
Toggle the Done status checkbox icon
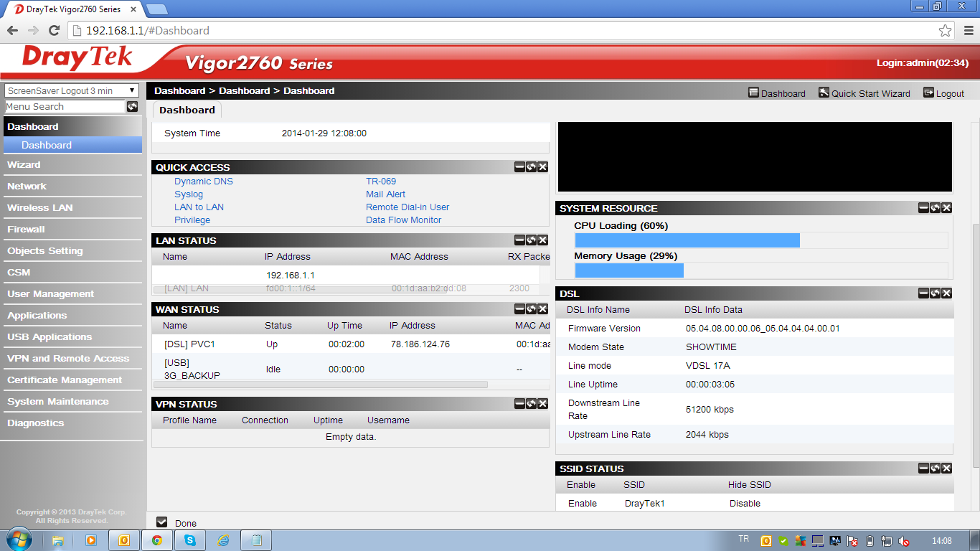click(x=161, y=522)
